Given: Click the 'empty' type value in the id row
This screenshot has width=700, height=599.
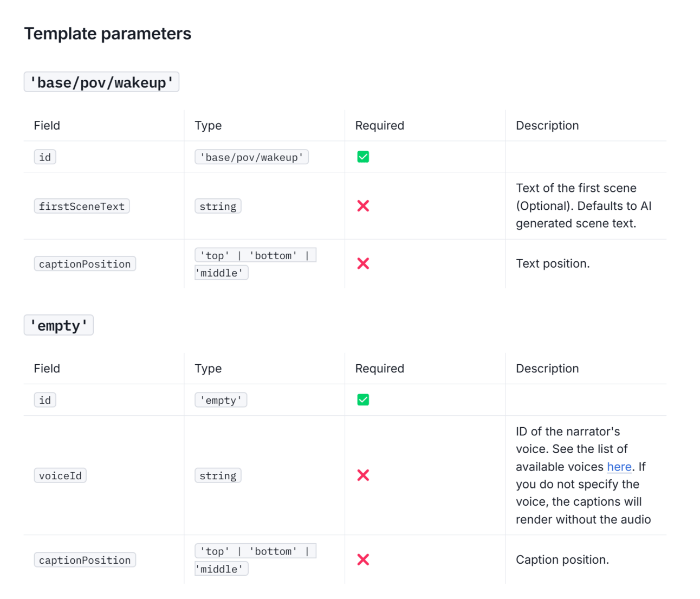Looking at the screenshot, I should coord(221,400).
